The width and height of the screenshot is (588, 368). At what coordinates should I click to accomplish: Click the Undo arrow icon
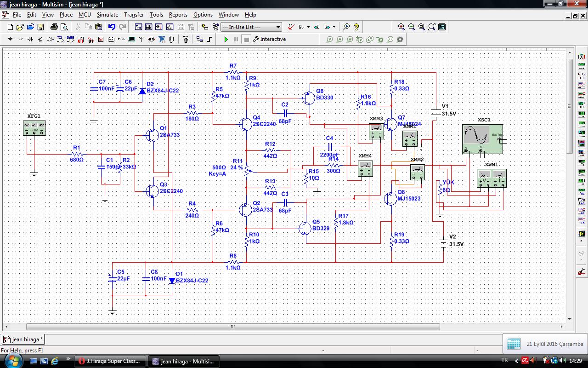pos(112,27)
